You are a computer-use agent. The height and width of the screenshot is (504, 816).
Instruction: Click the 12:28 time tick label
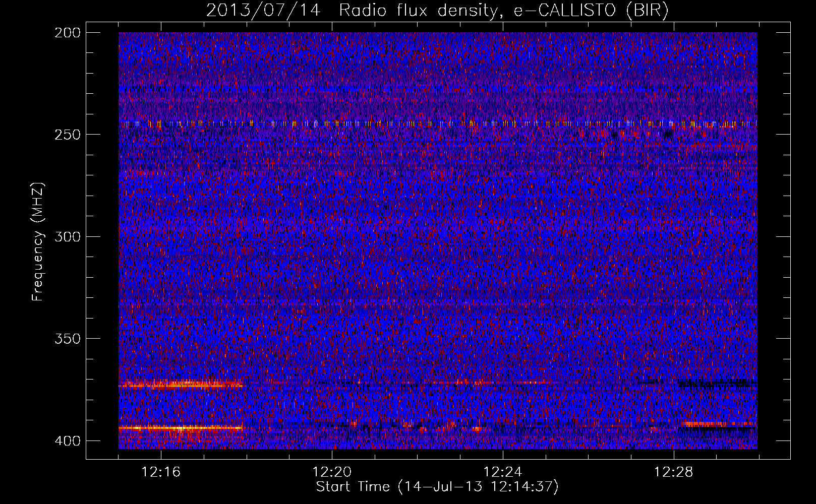click(x=674, y=472)
